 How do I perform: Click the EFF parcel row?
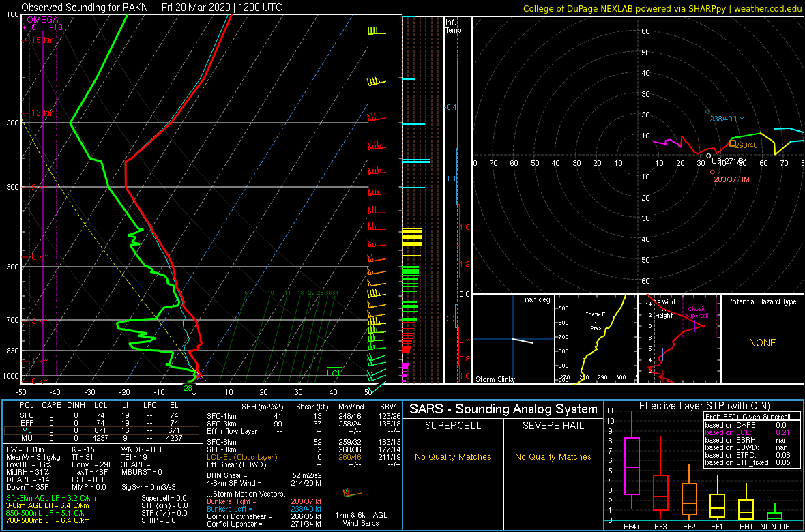click(x=101, y=422)
